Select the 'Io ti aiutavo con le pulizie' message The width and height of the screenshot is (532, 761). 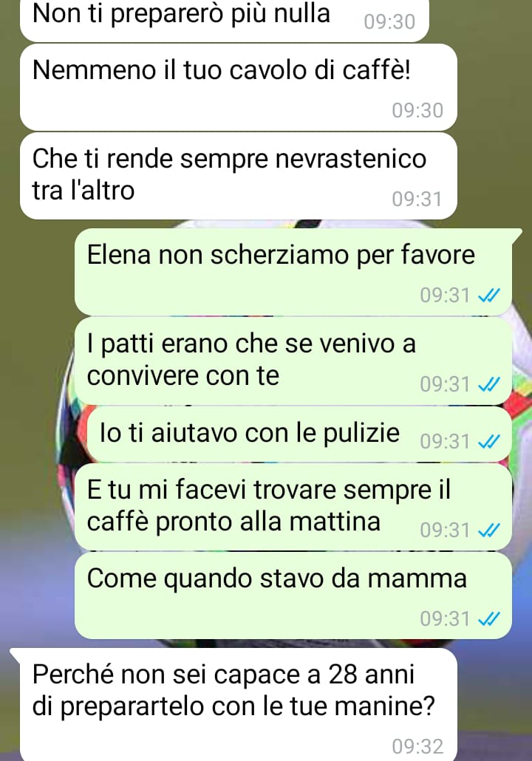(x=299, y=434)
